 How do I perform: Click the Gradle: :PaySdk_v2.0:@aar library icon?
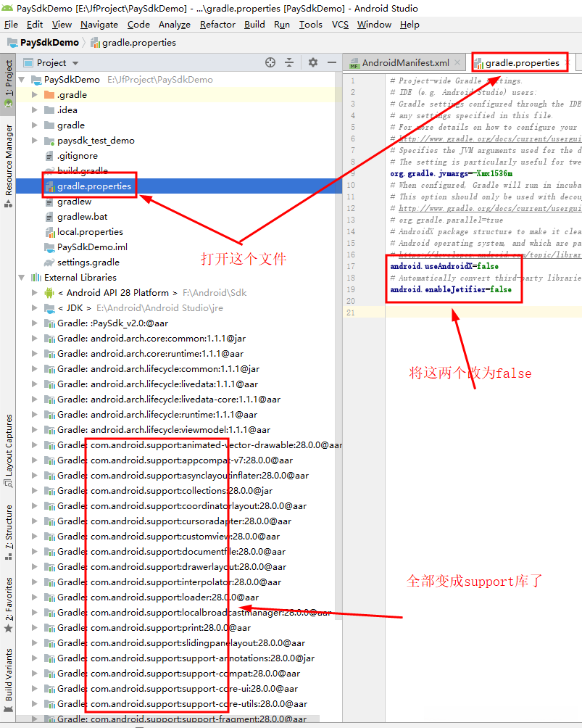[x=50, y=323]
